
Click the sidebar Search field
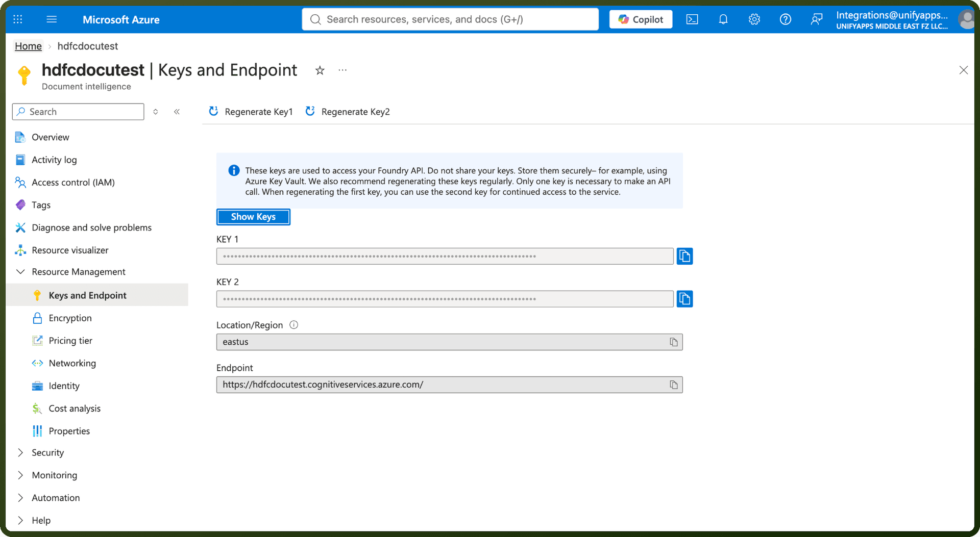coord(78,112)
